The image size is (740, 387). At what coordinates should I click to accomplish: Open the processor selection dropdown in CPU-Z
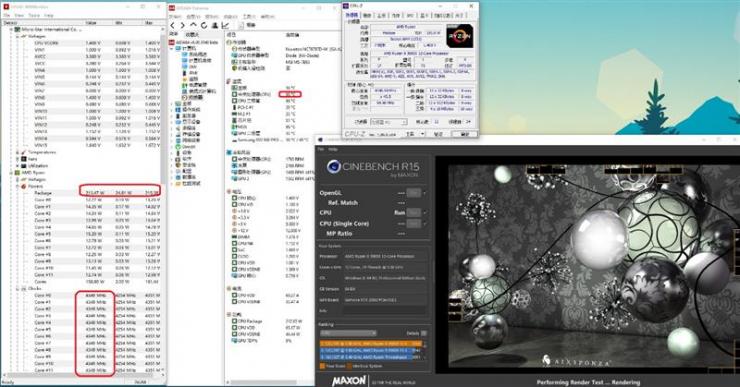coord(388,122)
